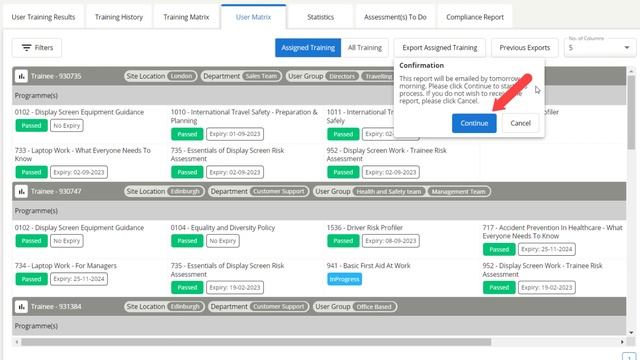Click Expiry 08-09-2023 for Driver Risk Profiler
The height and width of the screenshot is (360, 640).
(x=391, y=241)
